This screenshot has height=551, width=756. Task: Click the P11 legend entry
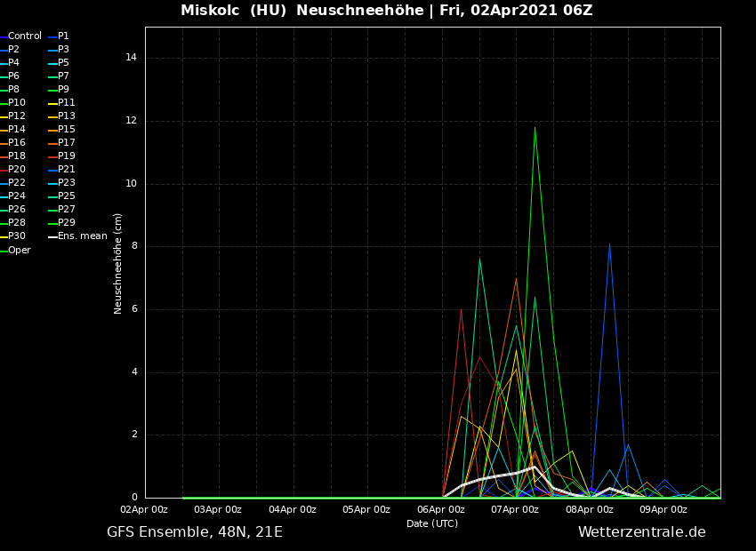[x=67, y=103]
